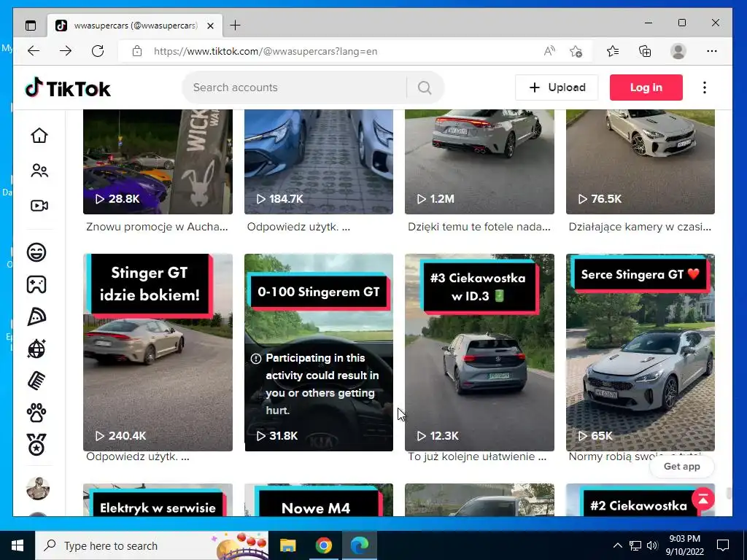Image resolution: width=747 pixels, height=560 pixels.
Task: Launch Google Chrome from the taskbar
Action: (323, 545)
